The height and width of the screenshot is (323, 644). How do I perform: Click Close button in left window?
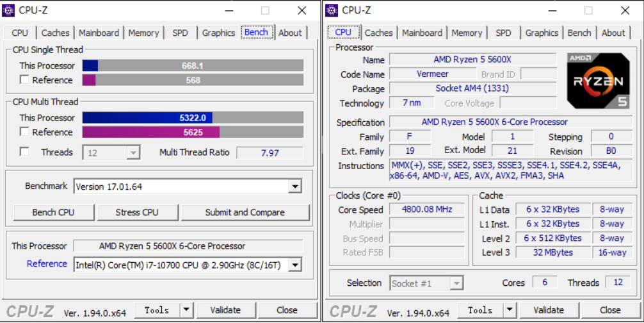pyautogui.click(x=287, y=310)
